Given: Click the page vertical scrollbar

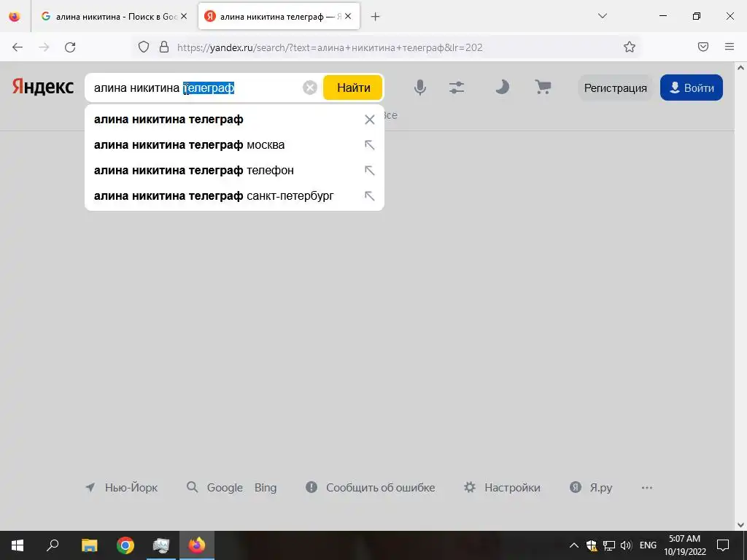Looking at the screenshot, I should [x=741, y=295].
